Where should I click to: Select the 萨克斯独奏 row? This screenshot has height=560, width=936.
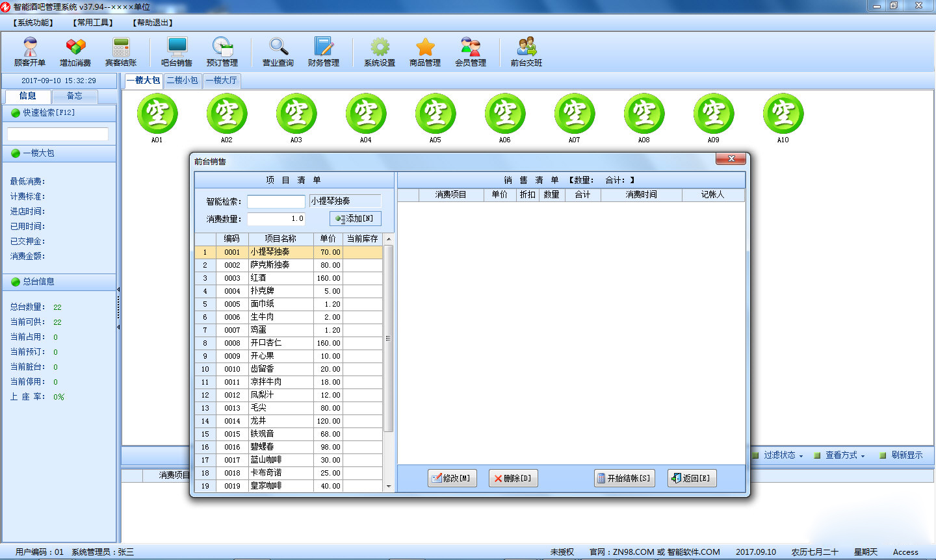(x=289, y=265)
